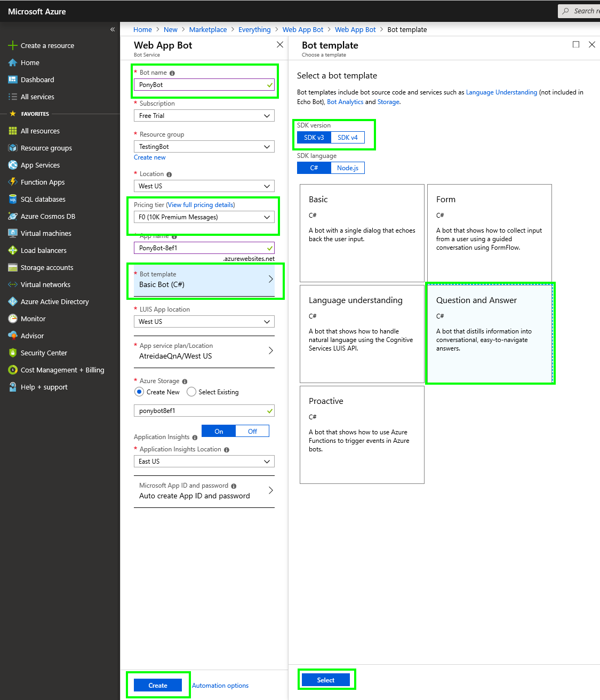Click the App Services globe icon

13,165
